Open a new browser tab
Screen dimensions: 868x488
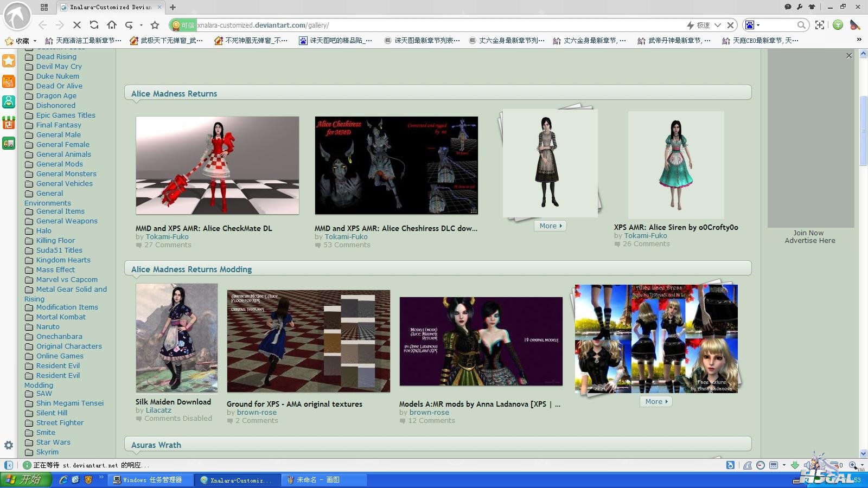point(173,7)
